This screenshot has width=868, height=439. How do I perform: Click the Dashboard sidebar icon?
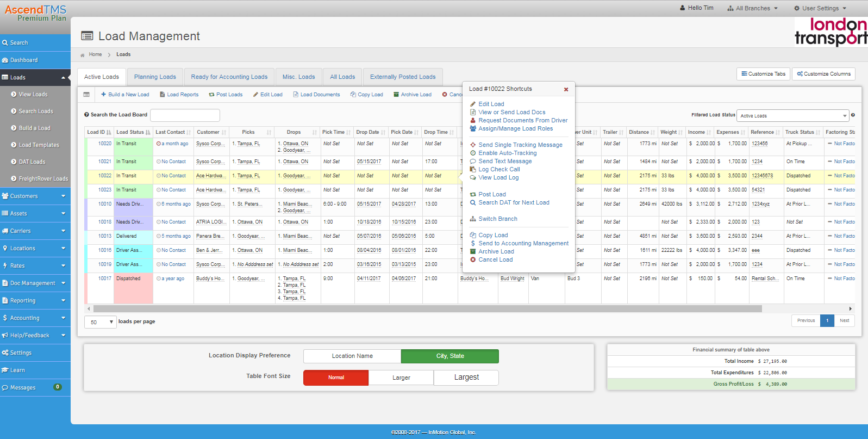[5, 60]
